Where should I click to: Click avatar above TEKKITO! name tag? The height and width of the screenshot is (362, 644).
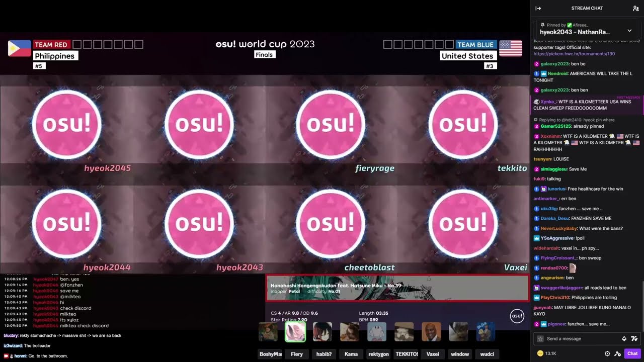(404, 332)
